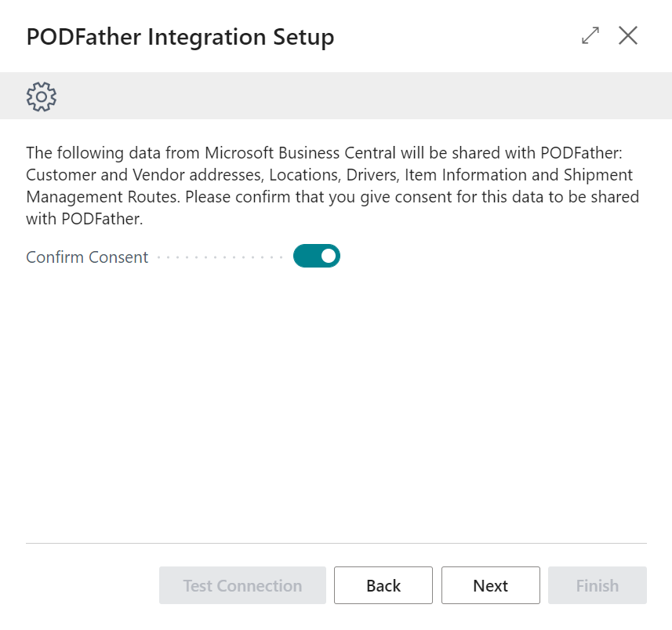Expand the dialog to full screen
This screenshot has height=630, width=672.
coord(590,35)
